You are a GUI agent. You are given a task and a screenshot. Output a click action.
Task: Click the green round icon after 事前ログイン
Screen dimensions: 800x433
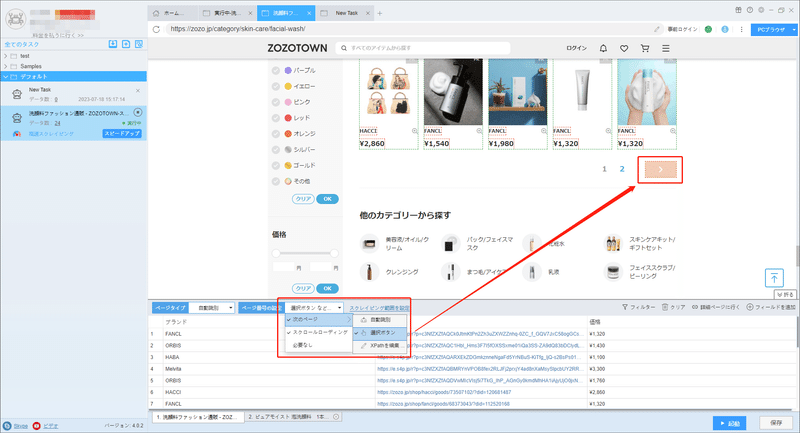(708, 29)
